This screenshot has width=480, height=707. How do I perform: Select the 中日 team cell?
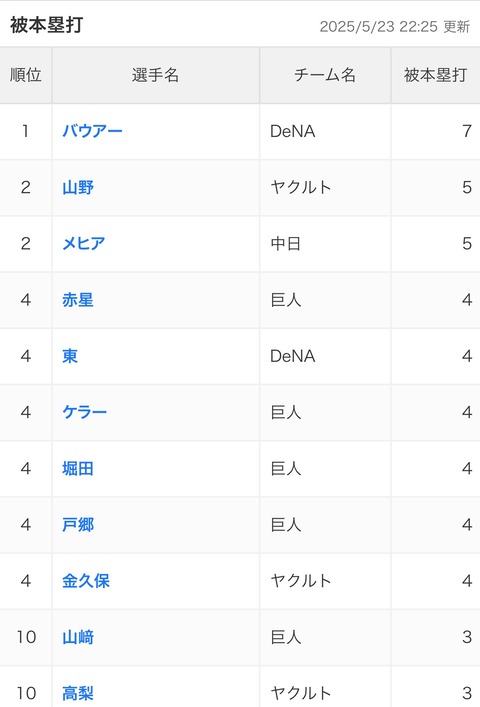(325, 243)
